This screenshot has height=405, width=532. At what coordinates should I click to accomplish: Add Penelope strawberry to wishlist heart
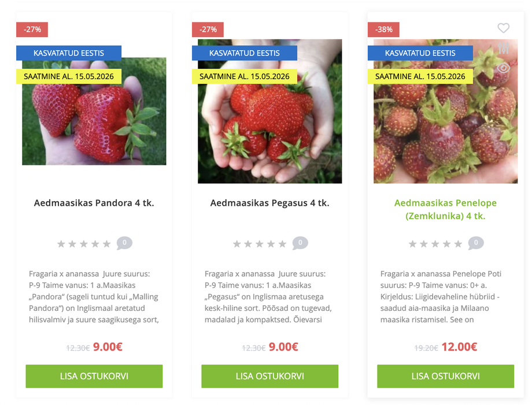pyautogui.click(x=503, y=28)
